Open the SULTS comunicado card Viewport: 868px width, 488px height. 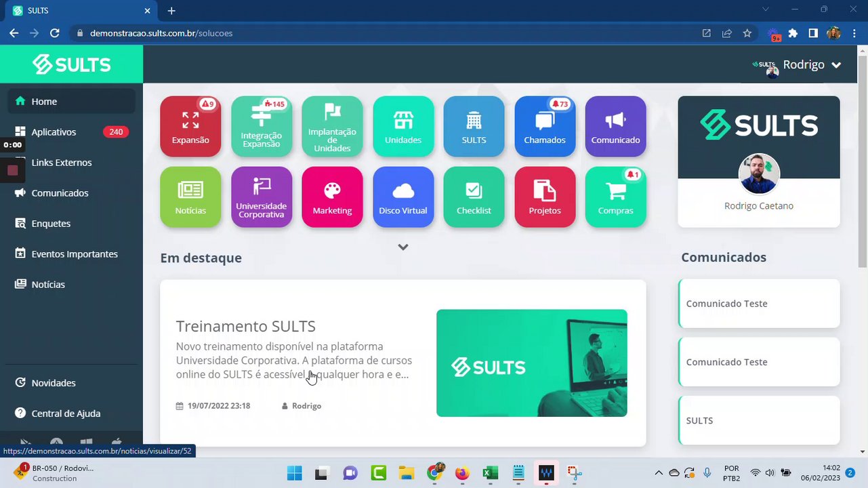click(759, 420)
